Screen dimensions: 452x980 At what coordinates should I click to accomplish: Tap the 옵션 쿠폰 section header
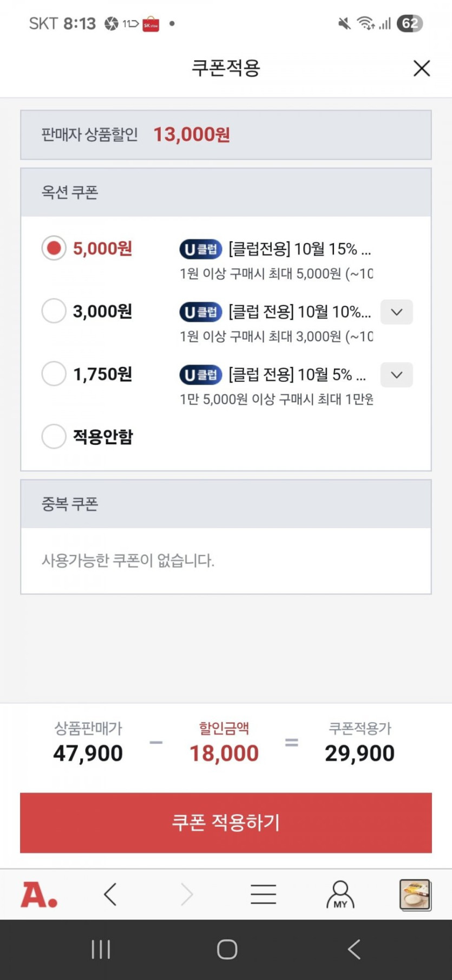(x=70, y=193)
